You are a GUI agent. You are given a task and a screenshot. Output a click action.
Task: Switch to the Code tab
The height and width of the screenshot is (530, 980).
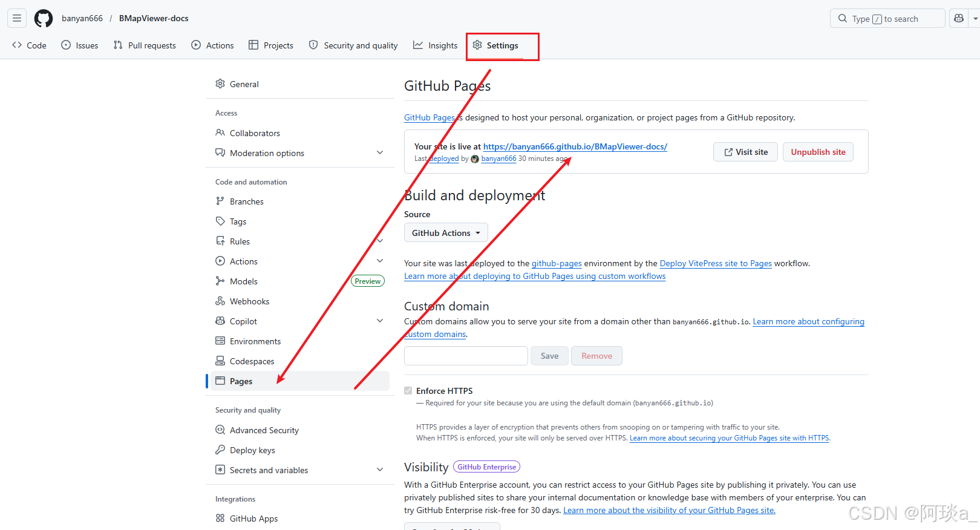pyautogui.click(x=29, y=45)
